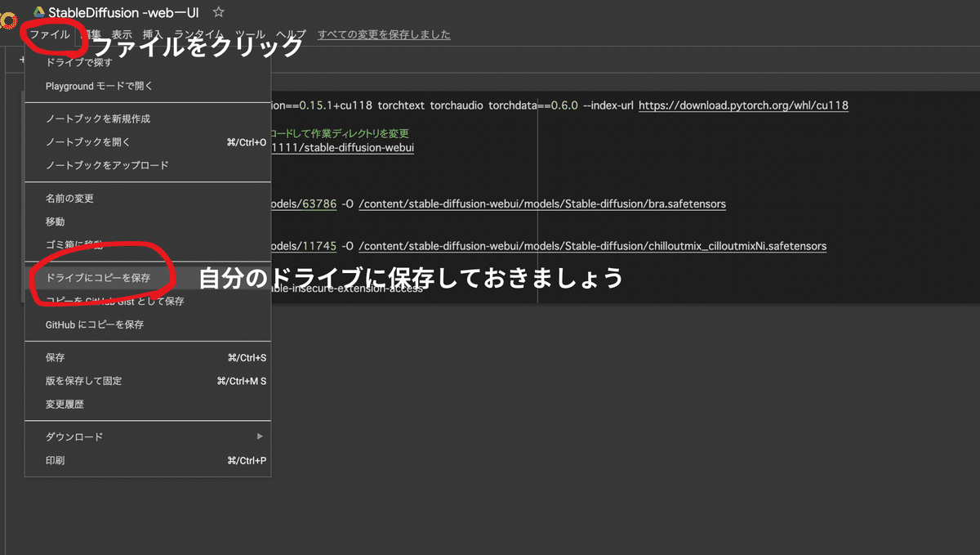This screenshot has width=980, height=555.
Task: Click the torchtext word in code cell
Action: pos(402,105)
